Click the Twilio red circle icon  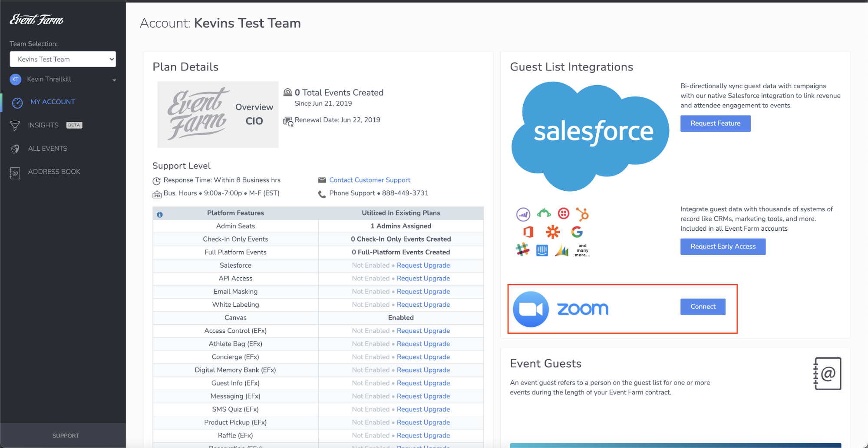tap(564, 213)
